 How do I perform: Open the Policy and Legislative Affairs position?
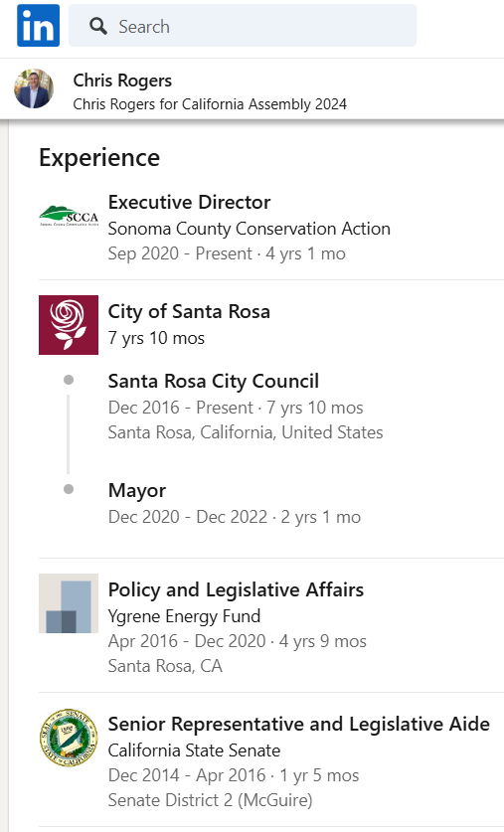click(236, 590)
